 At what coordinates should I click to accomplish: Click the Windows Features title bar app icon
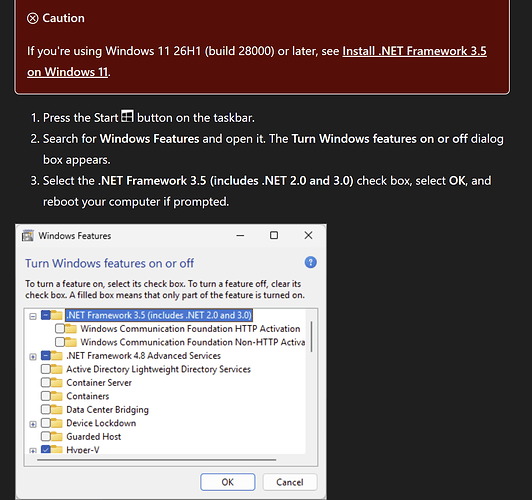pyautogui.click(x=28, y=235)
